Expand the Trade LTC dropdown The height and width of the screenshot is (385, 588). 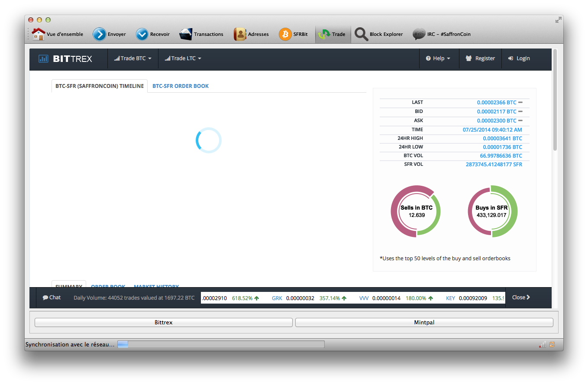pyautogui.click(x=183, y=58)
